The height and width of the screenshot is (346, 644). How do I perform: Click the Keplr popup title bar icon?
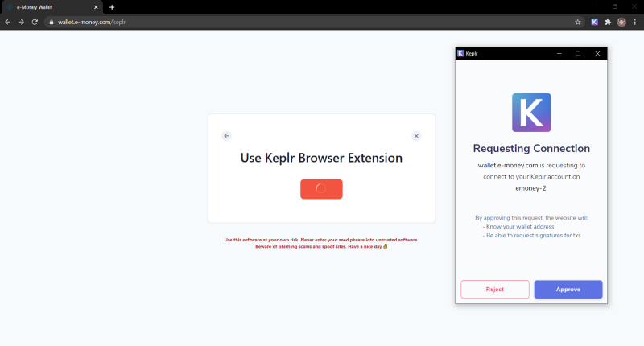click(460, 53)
